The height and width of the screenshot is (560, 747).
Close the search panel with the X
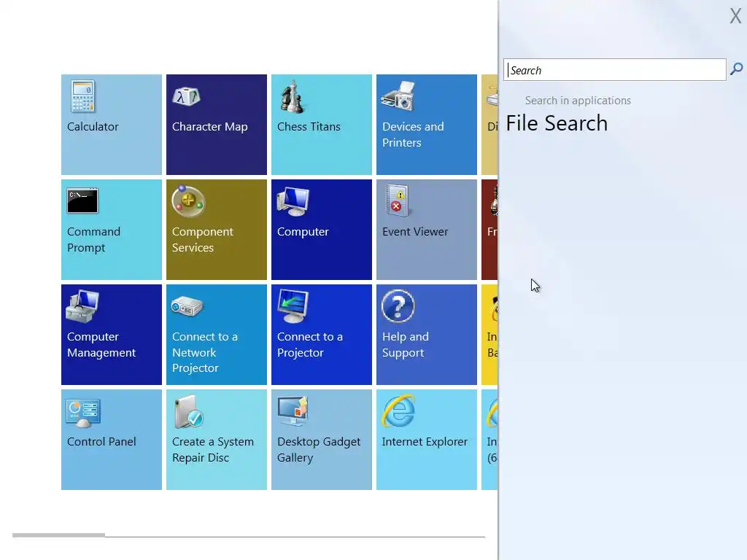tap(735, 16)
